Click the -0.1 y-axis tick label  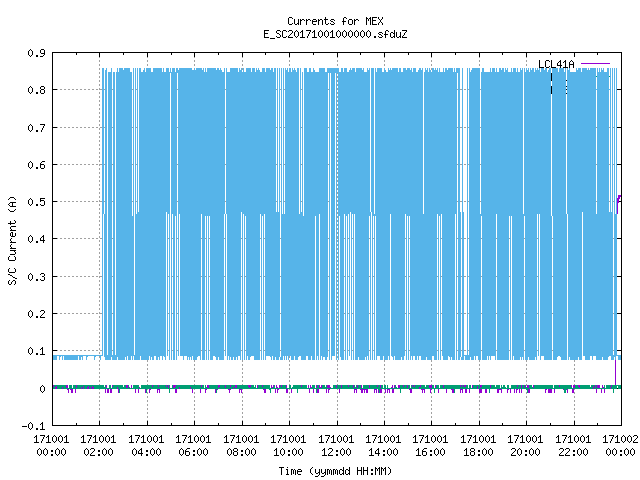[x=33, y=426]
